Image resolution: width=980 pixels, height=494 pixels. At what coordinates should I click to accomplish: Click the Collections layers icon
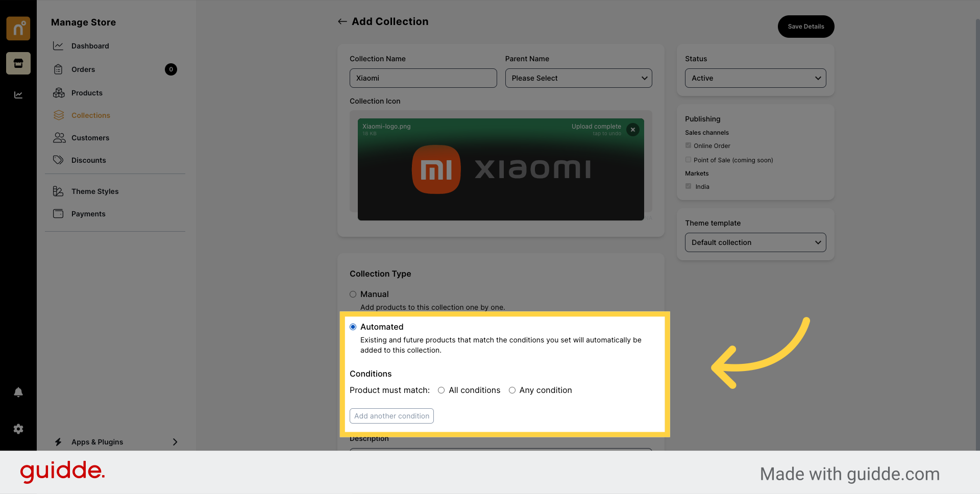[59, 115]
